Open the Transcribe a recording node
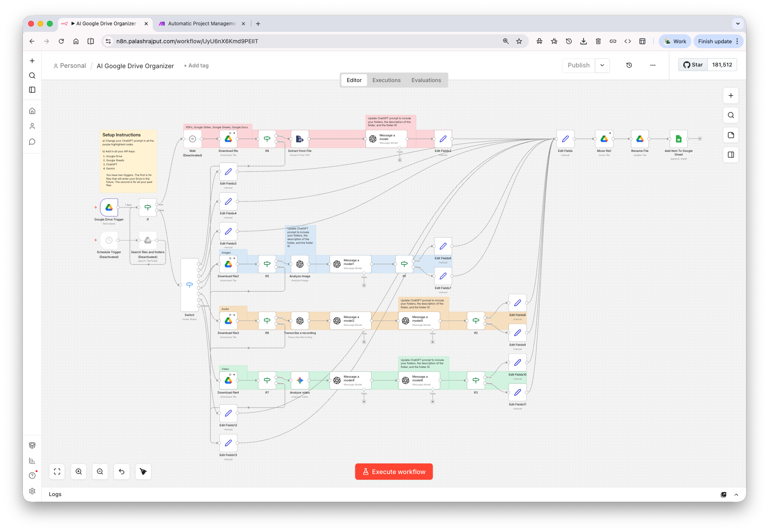The image size is (769, 532). click(299, 321)
